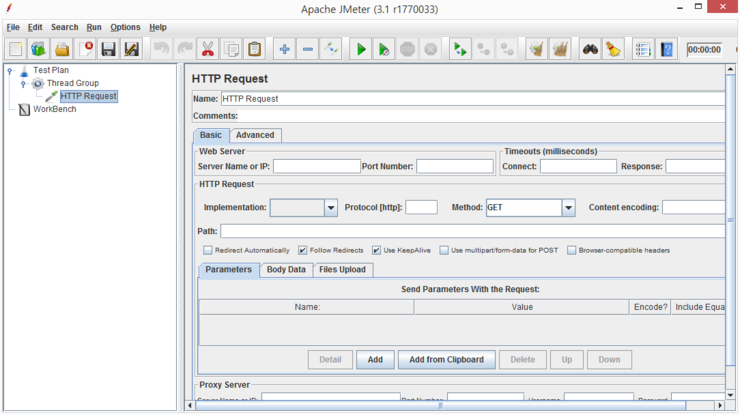The height and width of the screenshot is (415, 740).
Task: Collapse the Test Plan tree node
Action: pos(9,70)
